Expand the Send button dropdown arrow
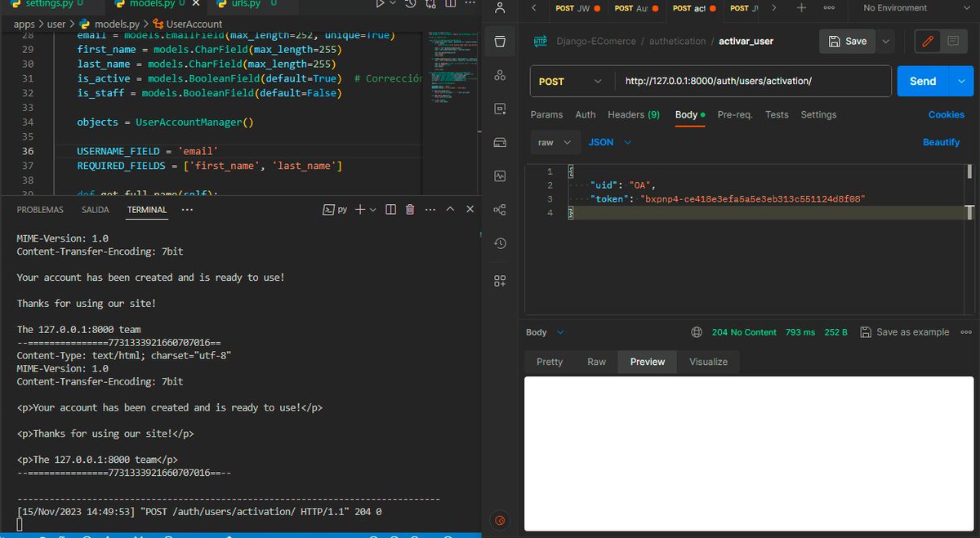980x538 pixels. (x=961, y=81)
